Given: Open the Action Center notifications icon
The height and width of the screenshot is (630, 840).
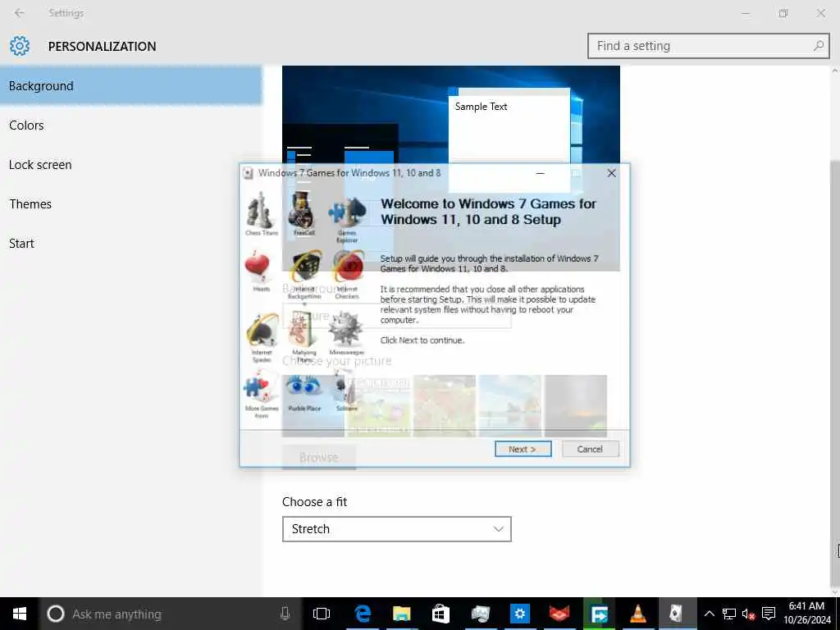Looking at the screenshot, I should pyautogui.click(x=769, y=614).
